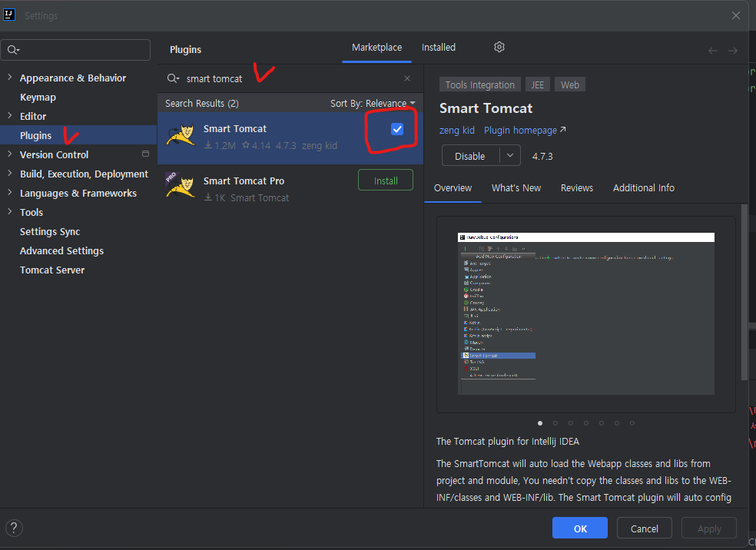Switch to the Marketplace tab

point(376,47)
